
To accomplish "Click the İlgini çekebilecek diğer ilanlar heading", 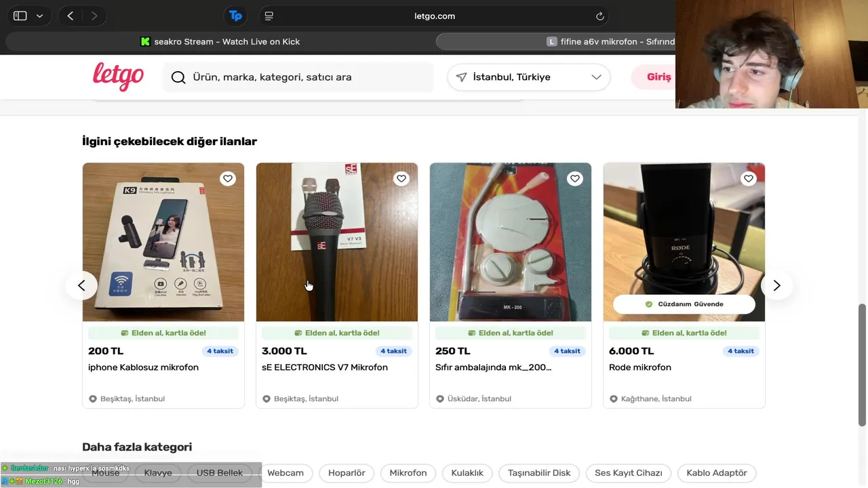I will click(x=170, y=141).
